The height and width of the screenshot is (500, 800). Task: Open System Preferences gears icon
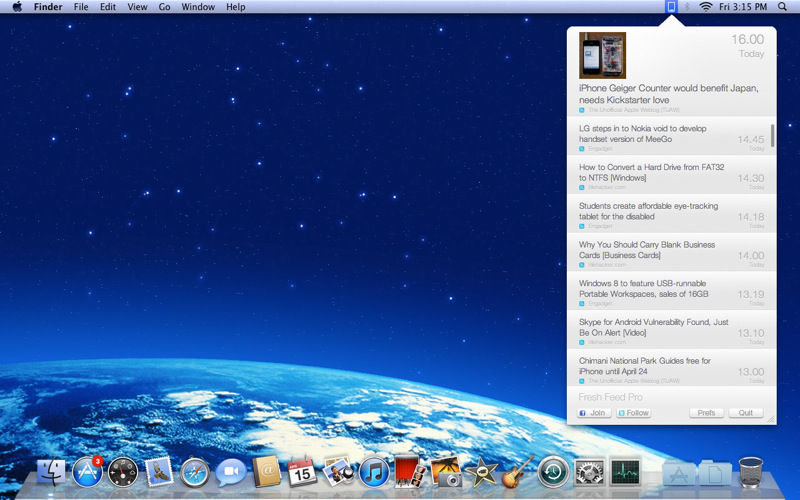point(589,472)
